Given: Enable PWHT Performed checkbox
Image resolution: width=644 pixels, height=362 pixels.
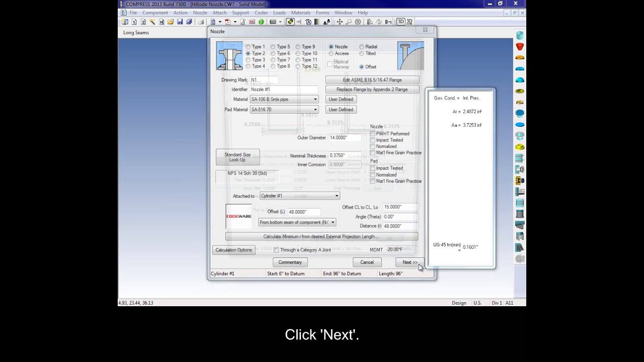Looking at the screenshot, I should 373,134.
